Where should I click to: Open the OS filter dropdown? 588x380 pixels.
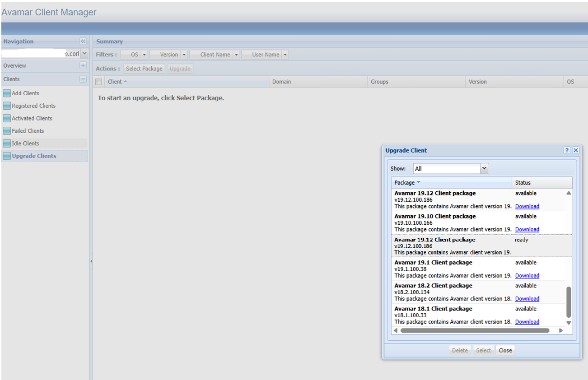tap(144, 55)
